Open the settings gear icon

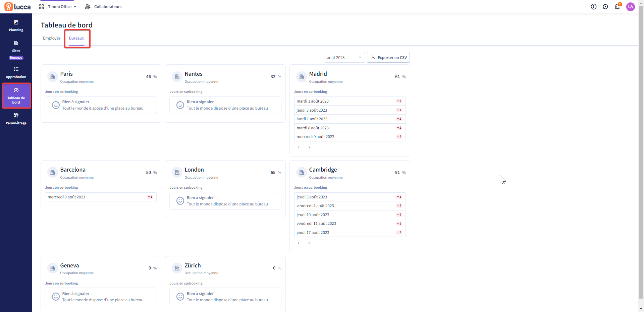[x=605, y=7]
